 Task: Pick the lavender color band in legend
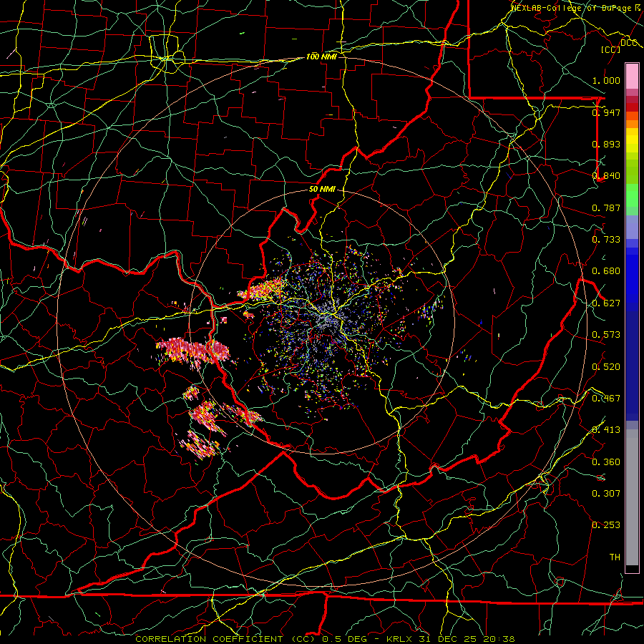pyautogui.click(x=632, y=227)
